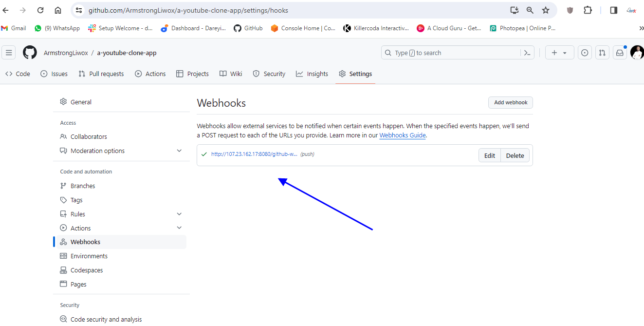Image resolution: width=644 pixels, height=326 pixels.
Task: Open the GitHub hamburger navigation menu
Action: [x=9, y=53]
